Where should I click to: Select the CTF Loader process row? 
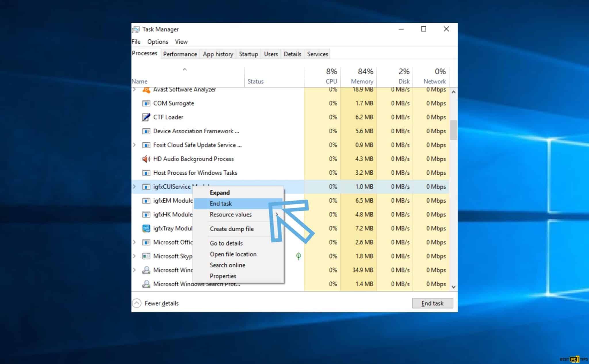tap(290, 117)
